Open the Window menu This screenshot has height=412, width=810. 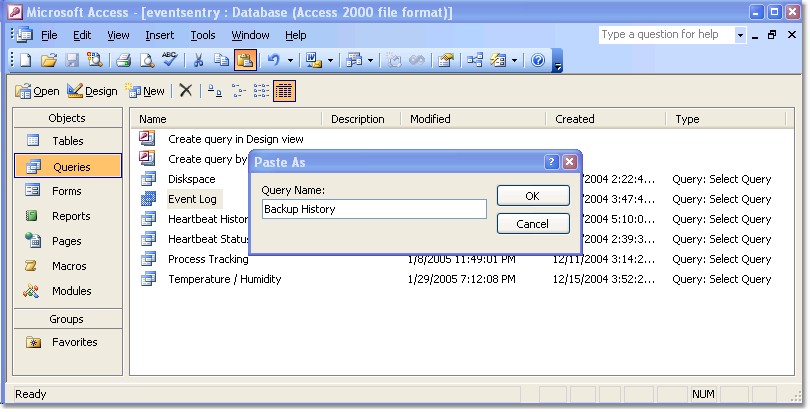[x=250, y=35]
